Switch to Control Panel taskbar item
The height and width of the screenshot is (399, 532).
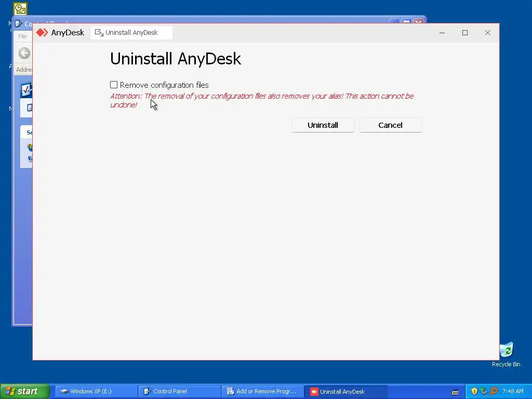179,392
